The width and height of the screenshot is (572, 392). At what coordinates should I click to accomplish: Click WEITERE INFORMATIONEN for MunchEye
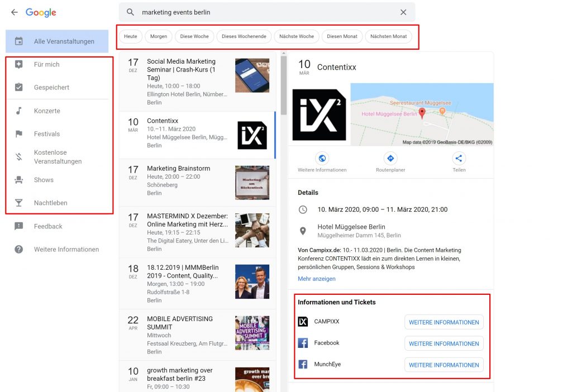444,365
